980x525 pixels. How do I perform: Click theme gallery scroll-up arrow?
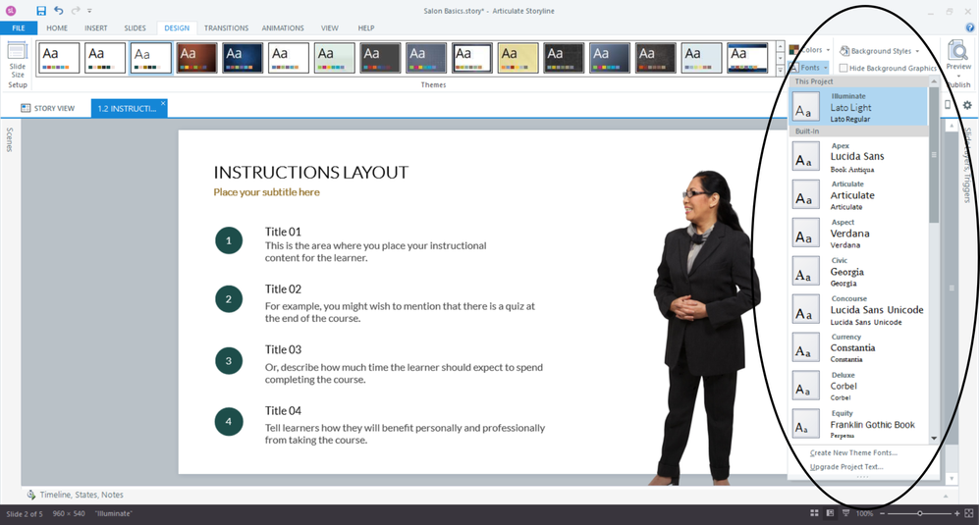[x=780, y=46]
